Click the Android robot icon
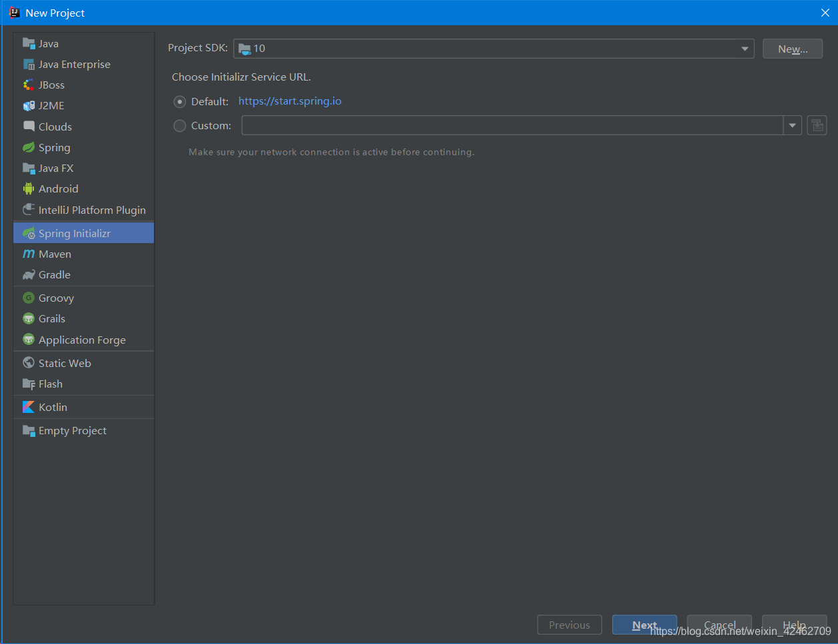The width and height of the screenshot is (838, 644). pyautogui.click(x=29, y=188)
